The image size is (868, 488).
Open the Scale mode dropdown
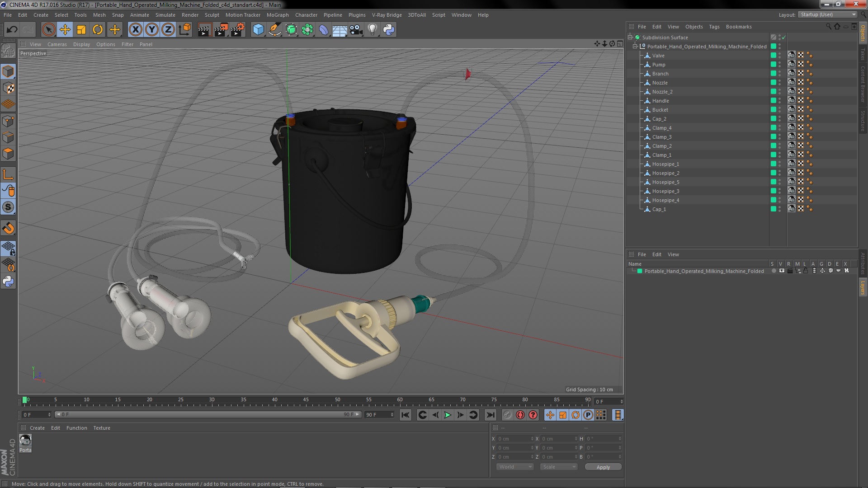[559, 467]
